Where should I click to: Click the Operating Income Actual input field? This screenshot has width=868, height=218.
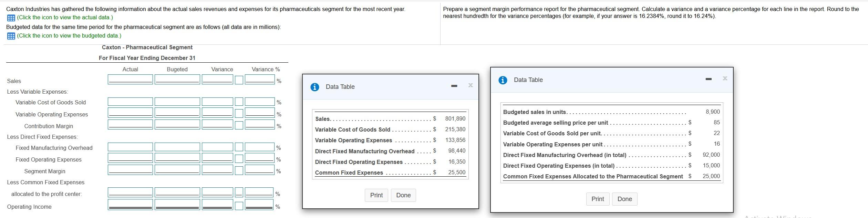130,205
